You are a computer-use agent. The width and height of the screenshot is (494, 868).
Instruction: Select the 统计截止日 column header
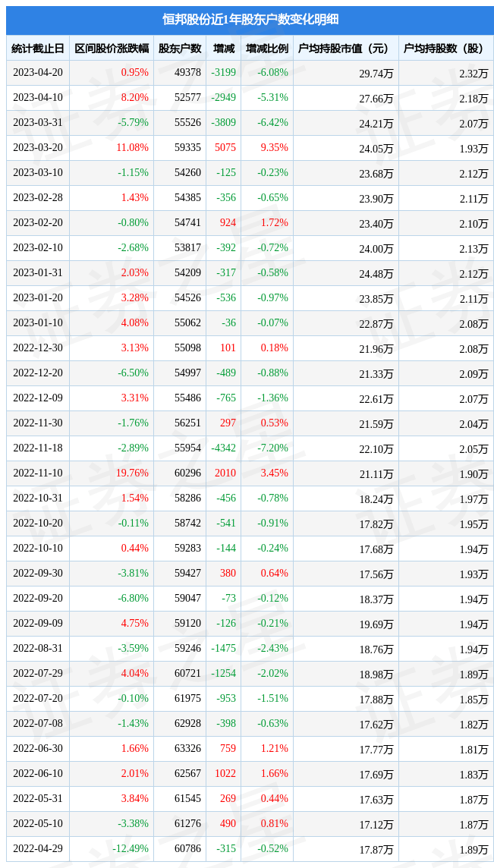pos(38,49)
